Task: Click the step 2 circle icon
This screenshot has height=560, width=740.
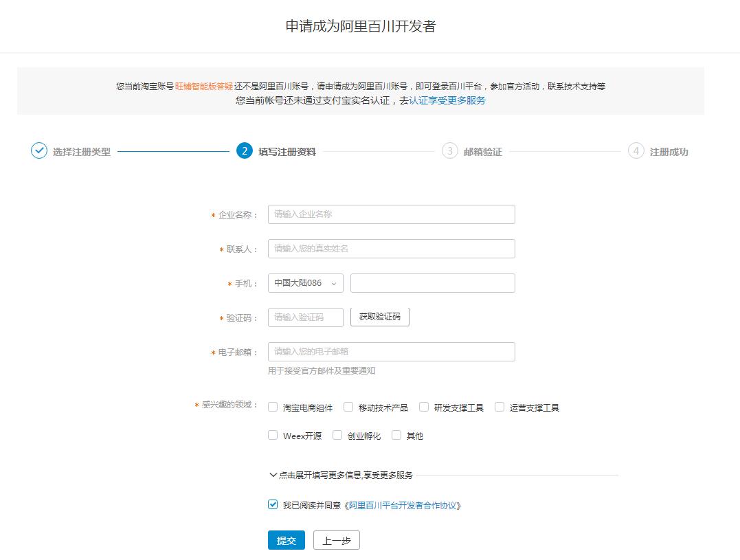Action: pos(245,150)
